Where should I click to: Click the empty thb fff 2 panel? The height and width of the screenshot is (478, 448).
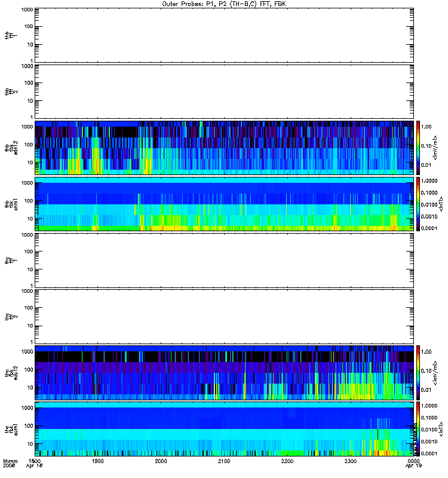pyautogui.click(x=225, y=92)
